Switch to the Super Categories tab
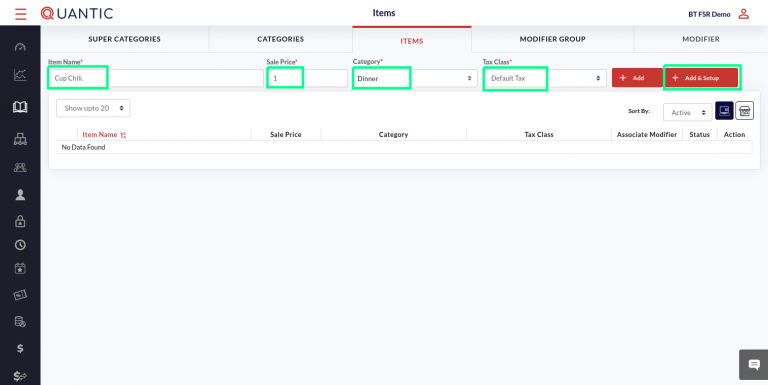This screenshot has width=768, height=385. point(124,39)
